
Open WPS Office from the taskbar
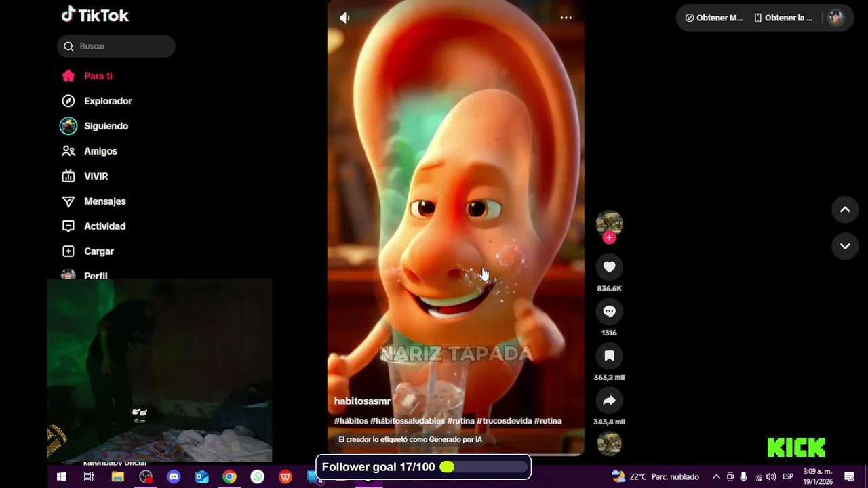(285, 477)
